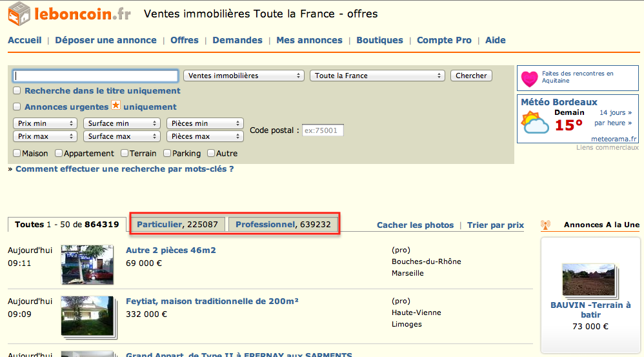
Task: Expand the Prix max dropdown
Action: point(45,136)
